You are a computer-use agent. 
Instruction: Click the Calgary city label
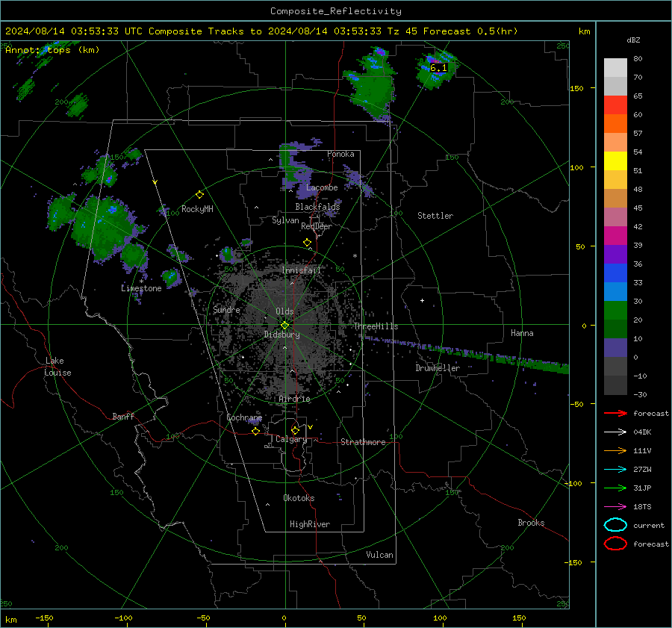(291, 439)
